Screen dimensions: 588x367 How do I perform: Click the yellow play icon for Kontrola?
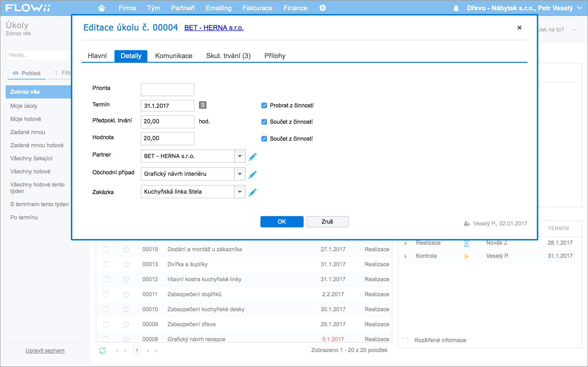pyautogui.click(x=466, y=256)
